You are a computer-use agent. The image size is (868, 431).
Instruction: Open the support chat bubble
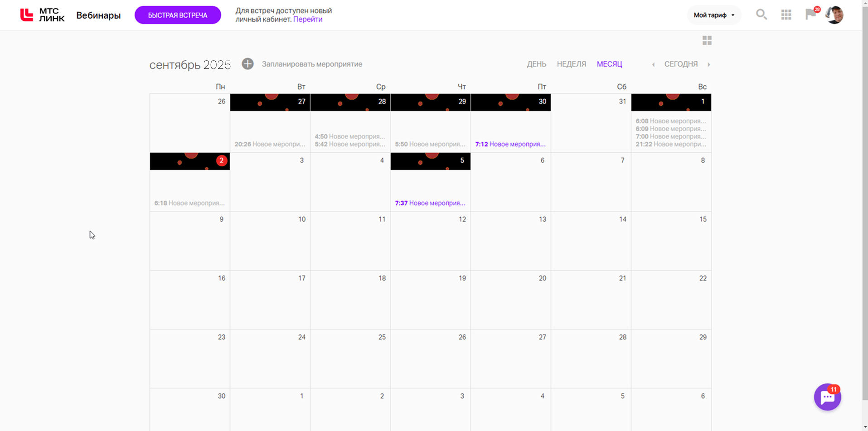tap(827, 397)
